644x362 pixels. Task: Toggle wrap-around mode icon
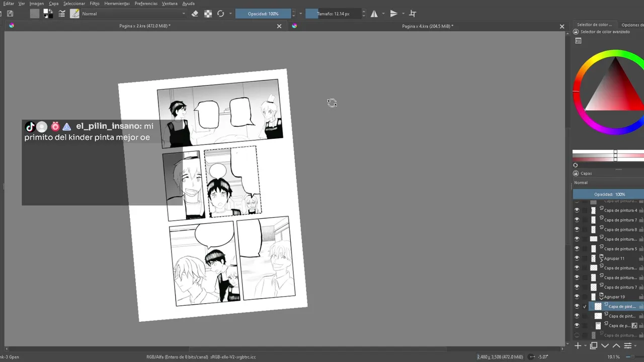click(x=413, y=14)
